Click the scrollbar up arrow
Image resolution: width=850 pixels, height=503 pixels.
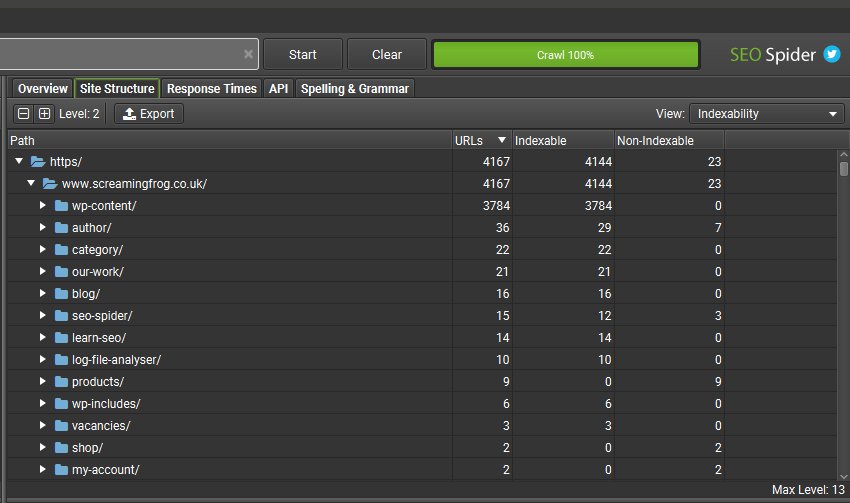[843, 154]
